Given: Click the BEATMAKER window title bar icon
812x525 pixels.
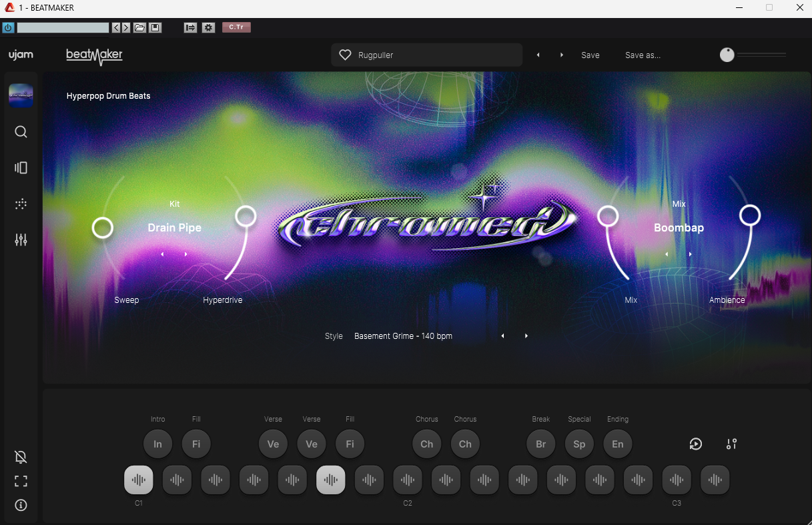Looking at the screenshot, I should point(9,8).
